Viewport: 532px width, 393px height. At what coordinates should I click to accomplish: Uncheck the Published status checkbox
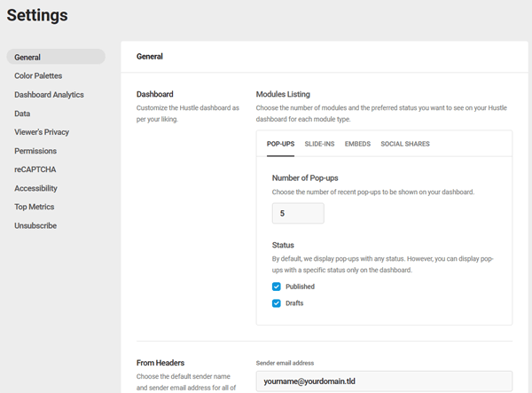tap(277, 287)
